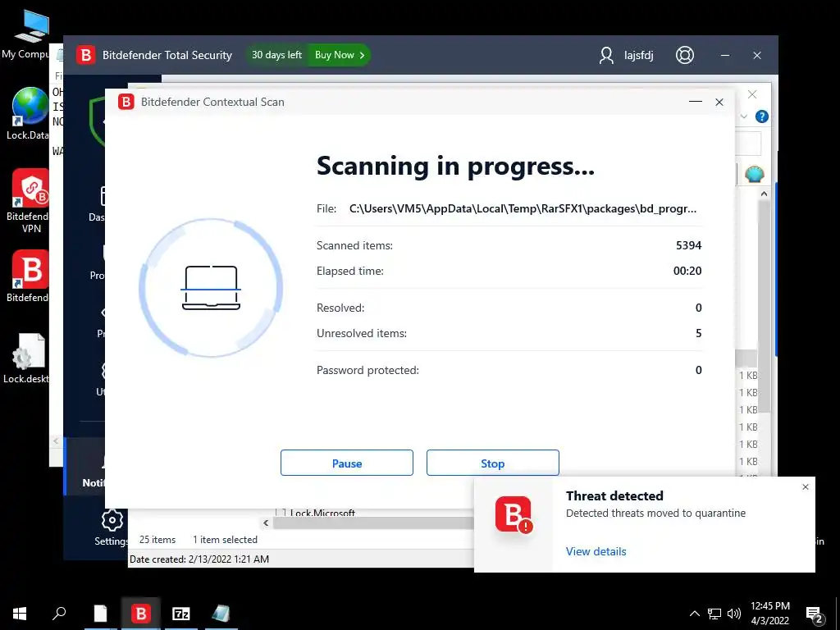Click the '1 item selected' status text

(x=225, y=540)
